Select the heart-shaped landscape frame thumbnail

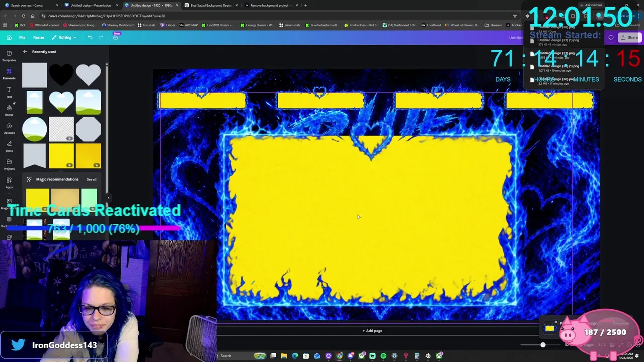click(x=61, y=102)
